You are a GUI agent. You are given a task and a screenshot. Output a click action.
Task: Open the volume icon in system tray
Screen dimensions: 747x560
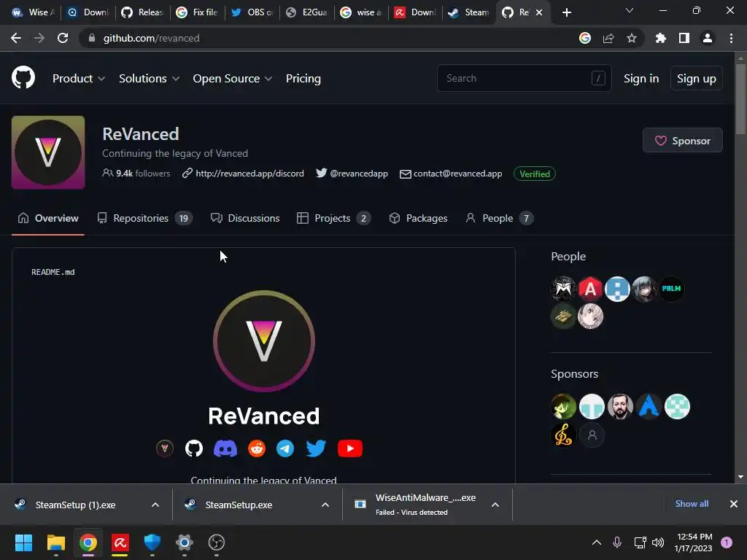click(658, 542)
